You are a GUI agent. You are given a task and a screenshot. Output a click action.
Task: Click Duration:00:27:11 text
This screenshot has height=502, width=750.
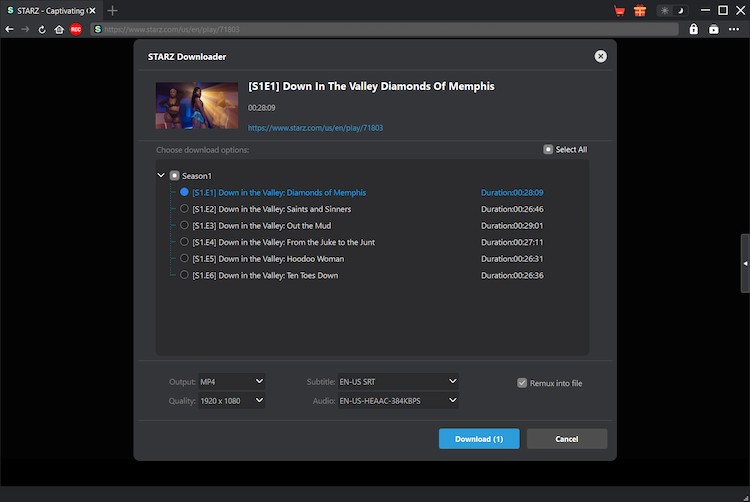(x=512, y=242)
